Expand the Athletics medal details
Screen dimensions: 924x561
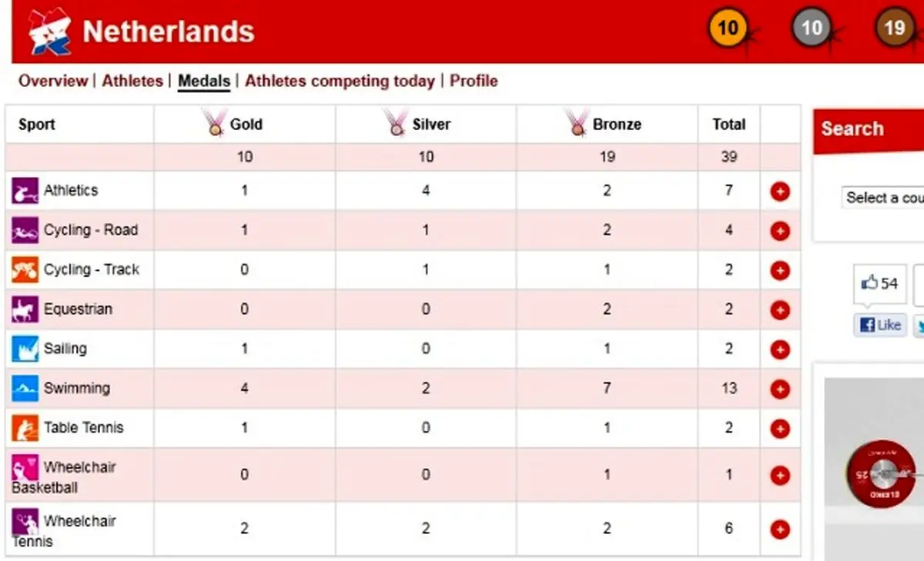780,191
